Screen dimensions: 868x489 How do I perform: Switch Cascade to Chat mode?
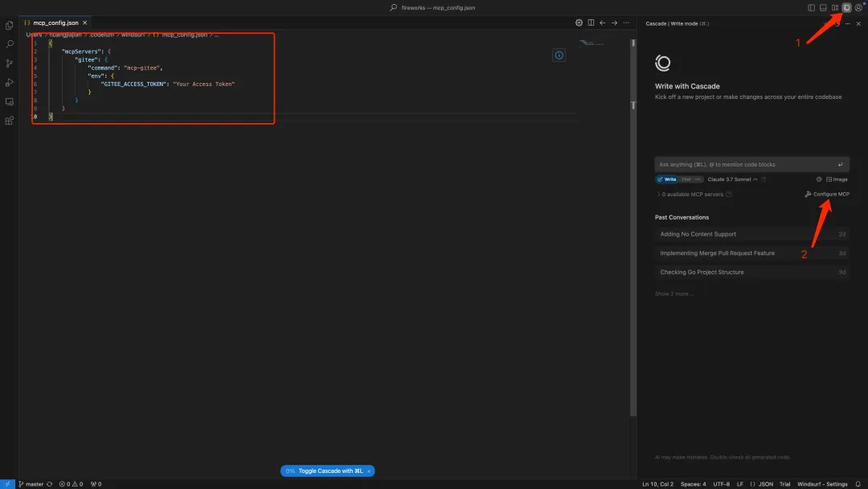click(686, 179)
